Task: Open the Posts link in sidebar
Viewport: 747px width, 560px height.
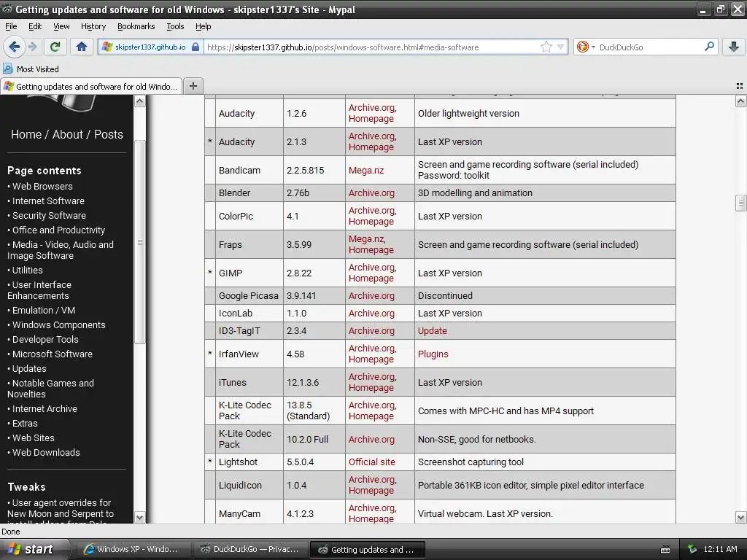Action: pos(109,134)
